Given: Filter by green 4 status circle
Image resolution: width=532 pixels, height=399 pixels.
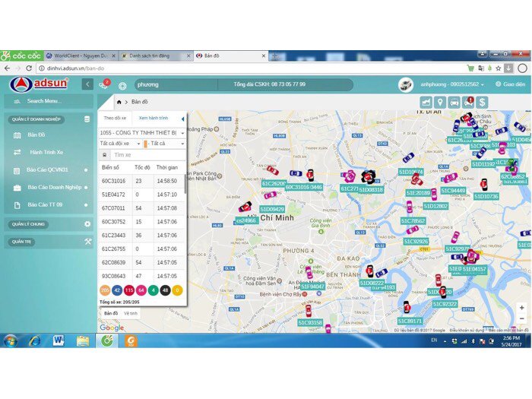Looking at the screenshot, I should coord(153,290).
